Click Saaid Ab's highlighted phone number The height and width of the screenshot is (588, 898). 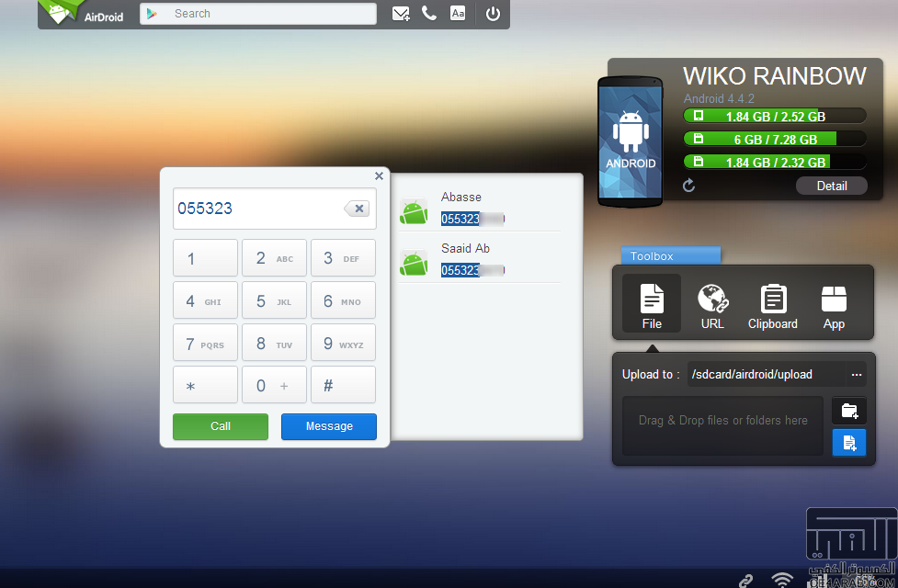[472, 270]
